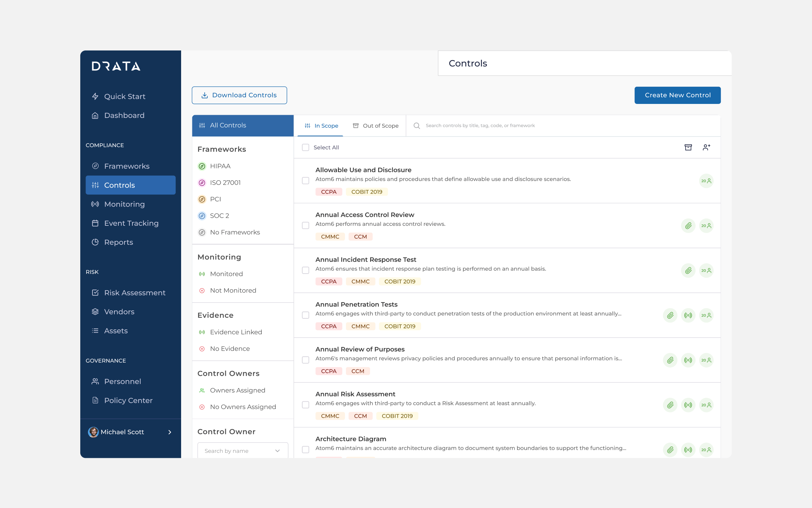Open Monitoring in the sidebar
The width and height of the screenshot is (812, 508).
131,204
